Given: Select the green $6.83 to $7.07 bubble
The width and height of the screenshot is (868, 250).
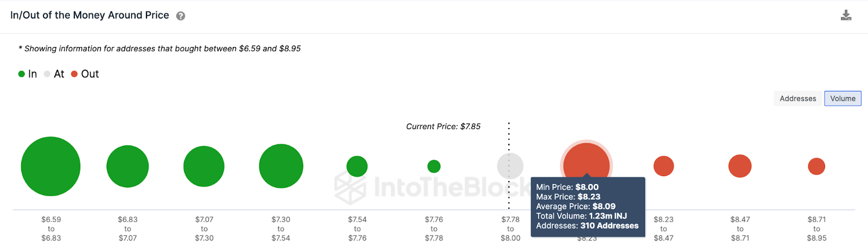Looking at the screenshot, I should coord(127,166).
